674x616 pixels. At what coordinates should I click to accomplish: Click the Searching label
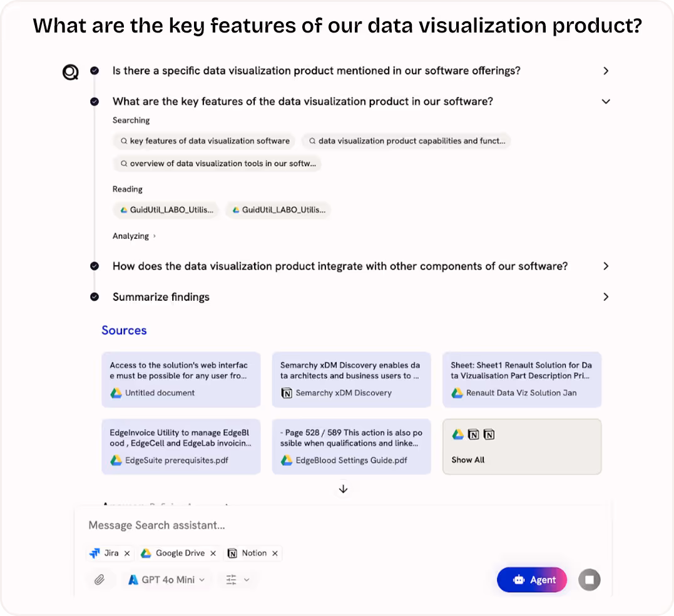tap(131, 120)
